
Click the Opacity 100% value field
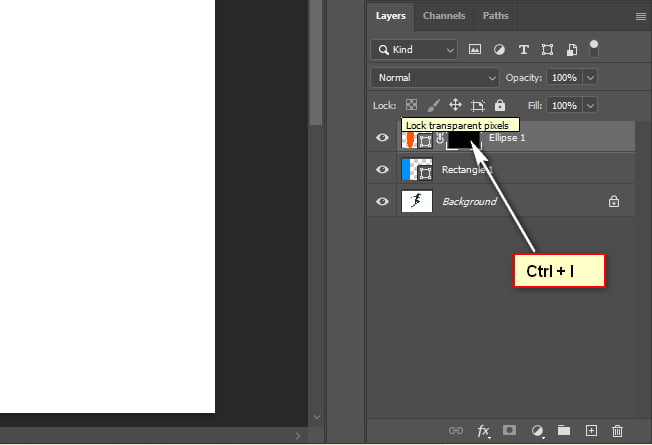point(564,78)
